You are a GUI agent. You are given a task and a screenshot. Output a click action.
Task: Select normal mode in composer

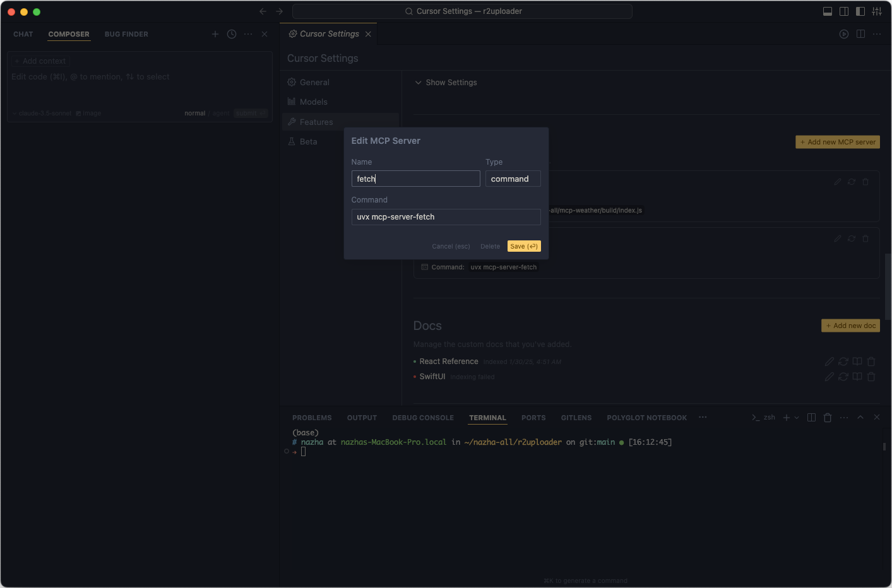coord(195,114)
